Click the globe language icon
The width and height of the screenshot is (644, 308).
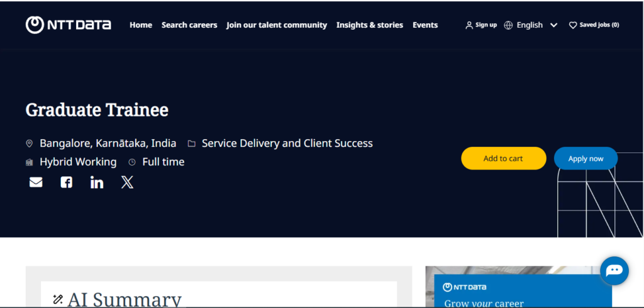coord(508,25)
